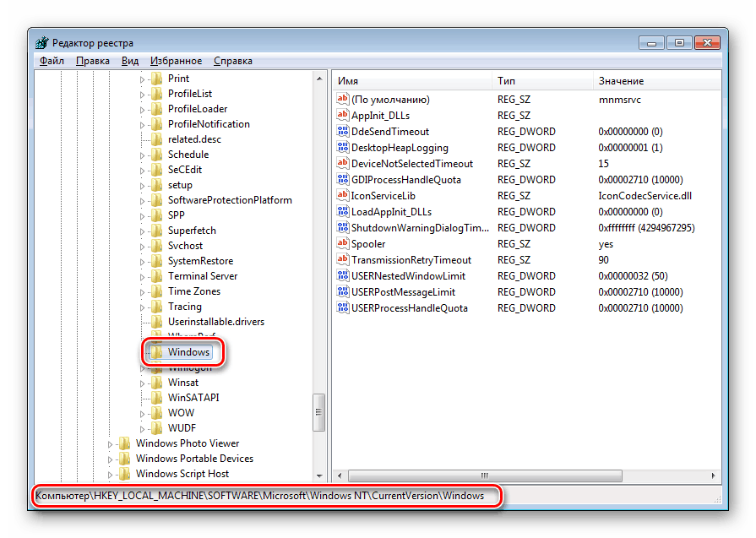The width and height of the screenshot is (756, 538).
Task: Click the folder icon of WinSATAPI key
Action: pyautogui.click(x=157, y=398)
